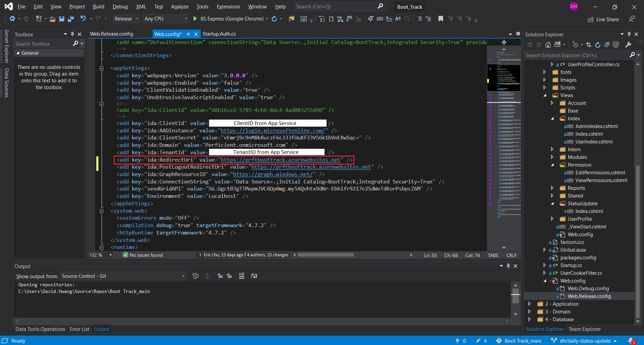Click the editor's horizontal scrollbar thumb
The height and width of the screenshot is (345, 644).
click(326, 255)
